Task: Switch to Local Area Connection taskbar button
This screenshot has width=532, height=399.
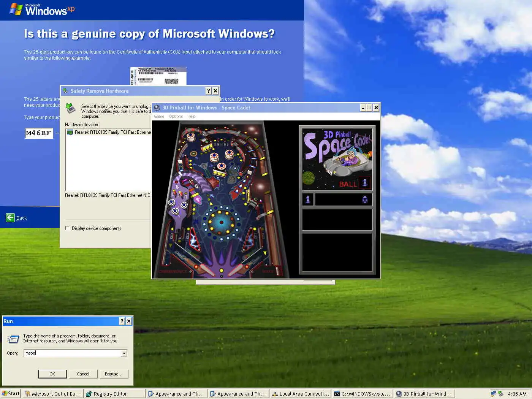Action: click(301, 394)
